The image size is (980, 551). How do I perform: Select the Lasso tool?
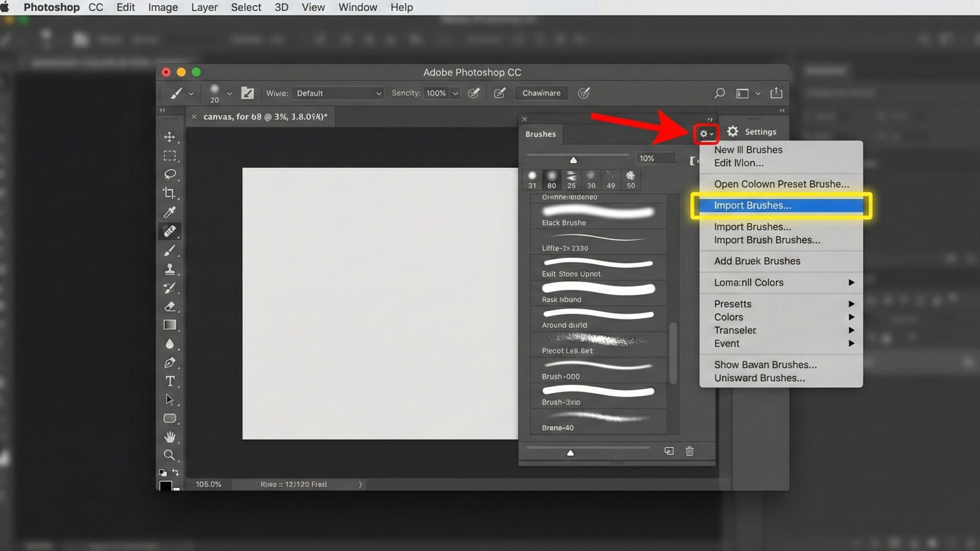tap(170, 174)
